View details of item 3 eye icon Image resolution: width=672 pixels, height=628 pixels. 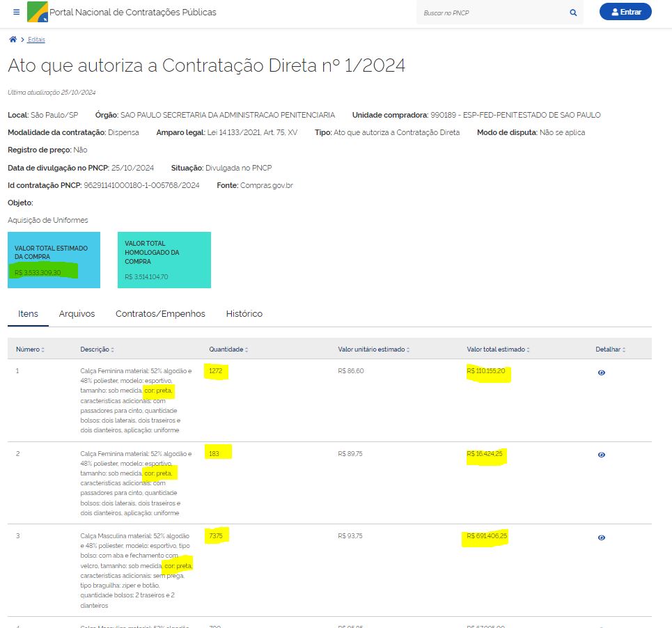[x=601, y=537]
